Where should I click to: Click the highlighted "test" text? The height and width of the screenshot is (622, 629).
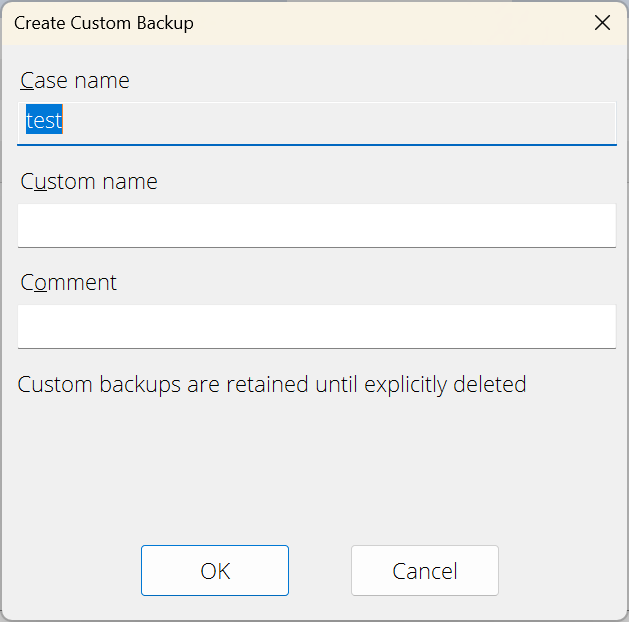click(44, 120)
